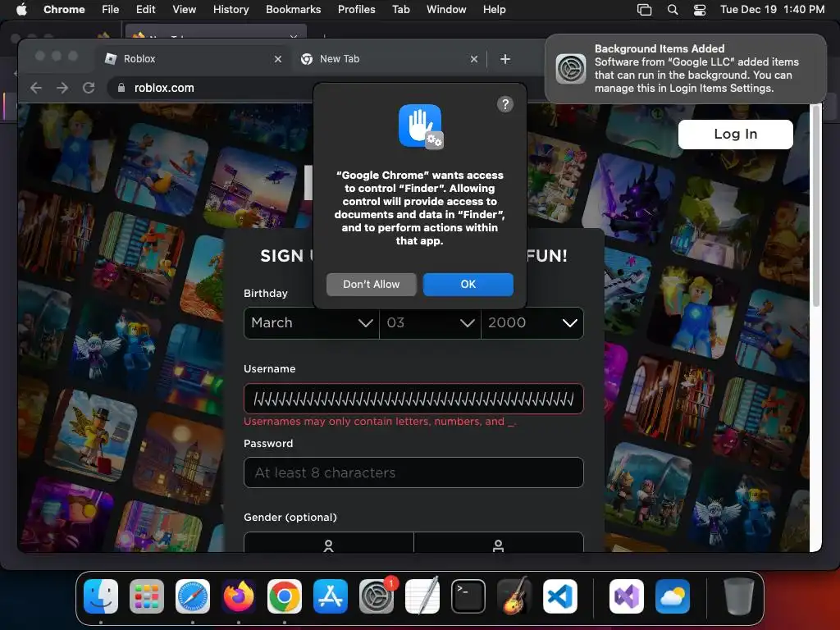Open Launchpad from the Dock
Image resolution: width=840 pixels, height=630 pixels.
(147, 596)
